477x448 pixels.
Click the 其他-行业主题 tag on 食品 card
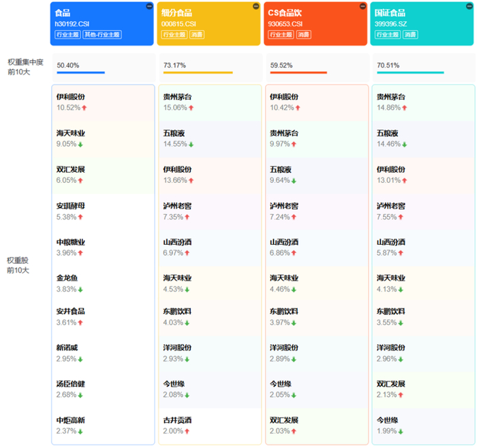102,34
